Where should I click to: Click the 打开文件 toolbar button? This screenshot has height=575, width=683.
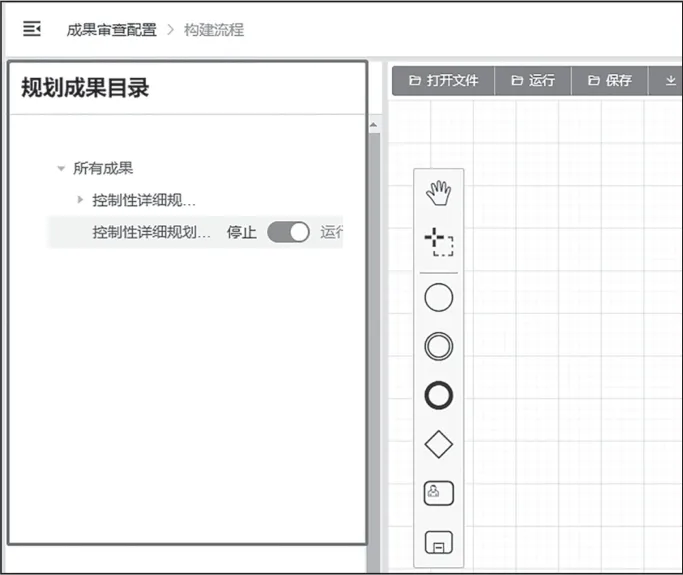443,81
